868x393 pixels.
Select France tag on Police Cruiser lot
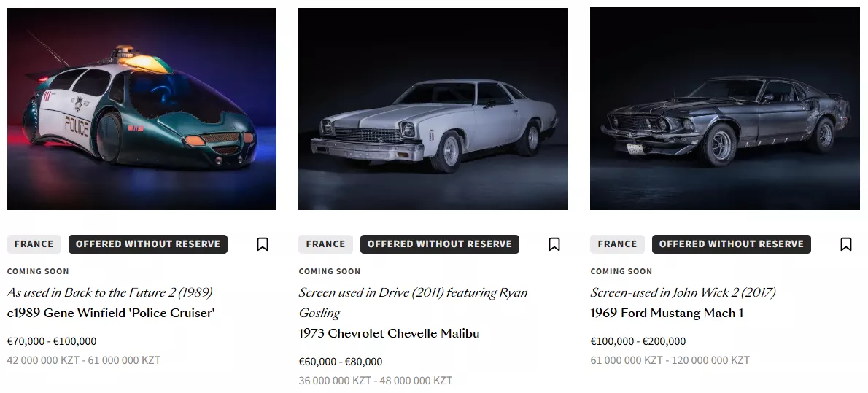coord(34,244)
